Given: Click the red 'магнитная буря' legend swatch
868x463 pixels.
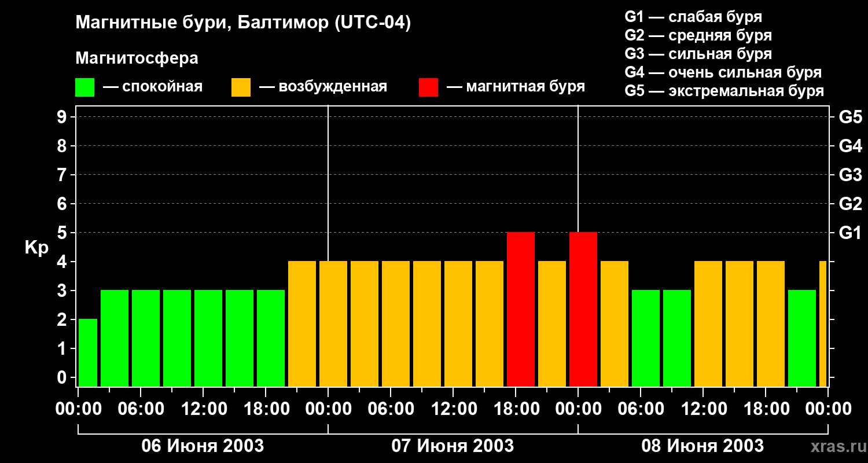Looking at the screenshot, I should (x=428, y=87).
